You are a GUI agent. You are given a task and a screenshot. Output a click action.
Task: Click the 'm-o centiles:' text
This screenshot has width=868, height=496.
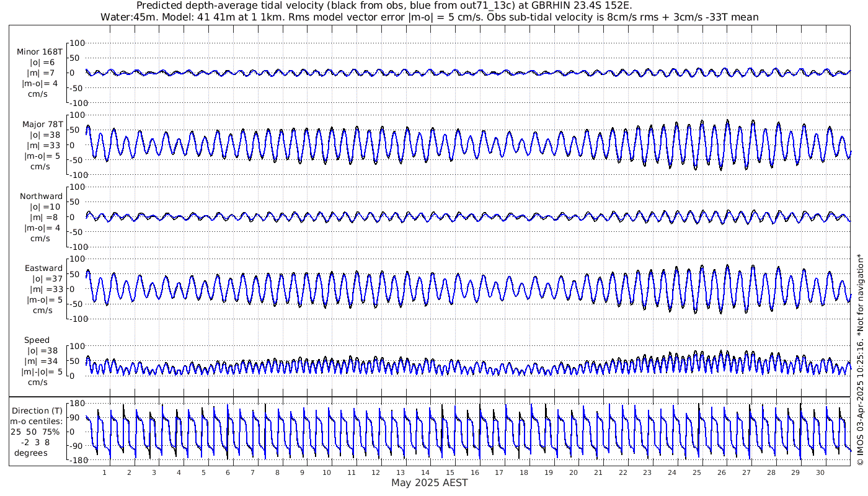coord(37,422)
